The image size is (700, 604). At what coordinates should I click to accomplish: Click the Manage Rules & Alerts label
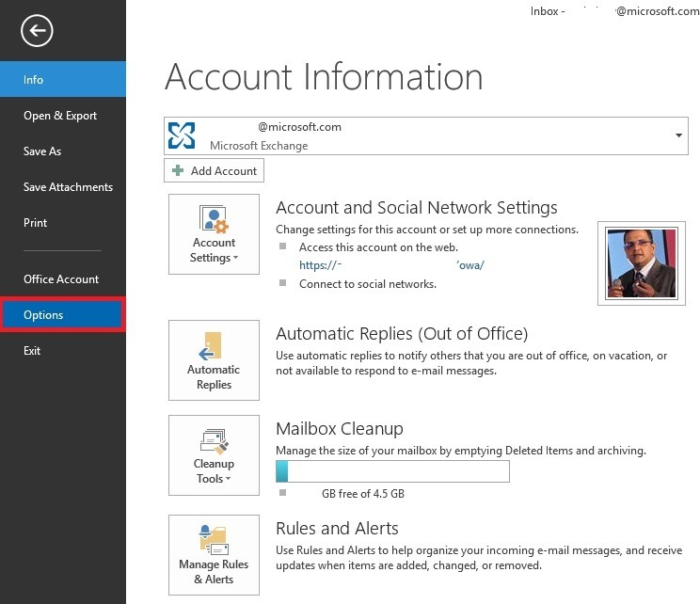click(214, 571)
